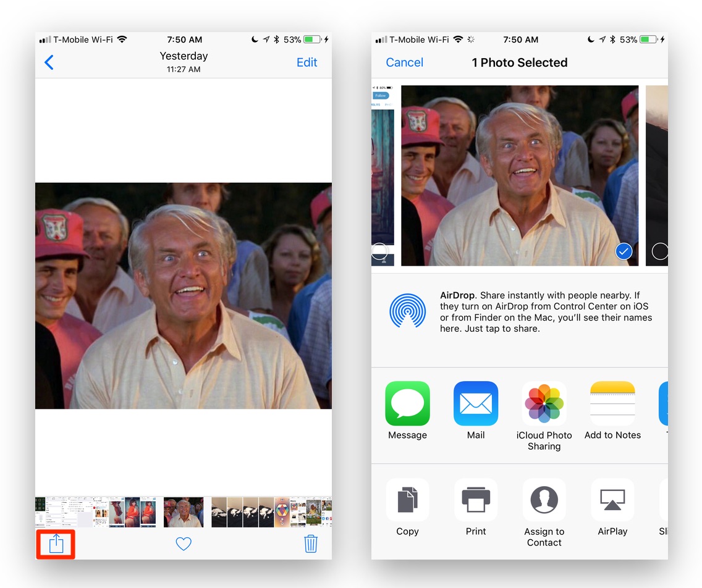Deselect the photo's blue checkmark
The width and height of the screenshot is (702, 588).
(x=624, y=251)
